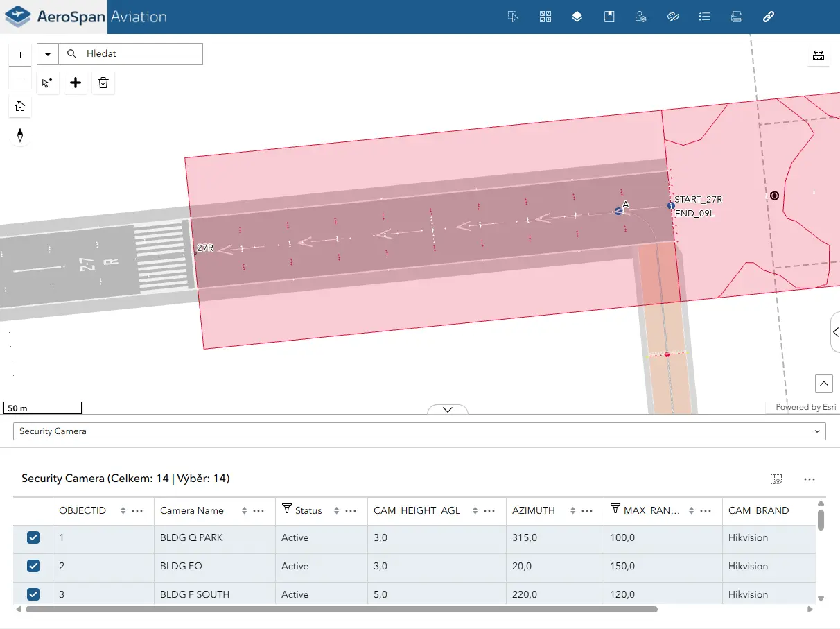Sort by the CAM_HEIGHT_AGL column arrows
Viewport: 840px width, 629px height.
(x=475, y=510)
